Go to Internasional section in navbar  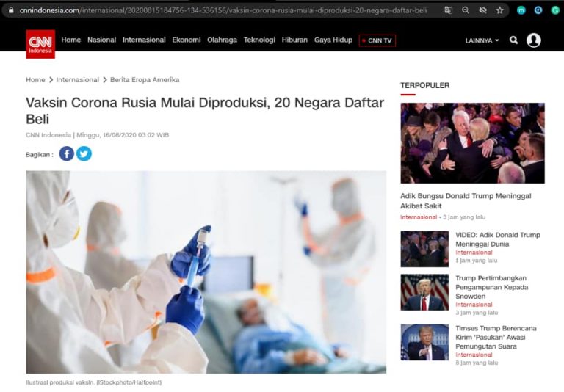click(x=144, y=40)
